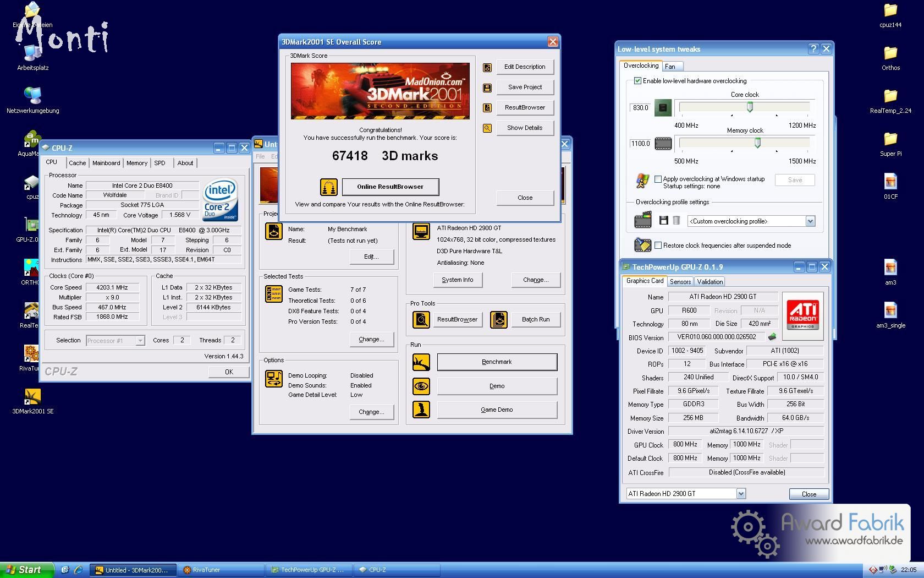This screenshot has height=578, width=924.
Task: Switch to the Memory tab in CPU-Z
Action: [x=137, y=163]
